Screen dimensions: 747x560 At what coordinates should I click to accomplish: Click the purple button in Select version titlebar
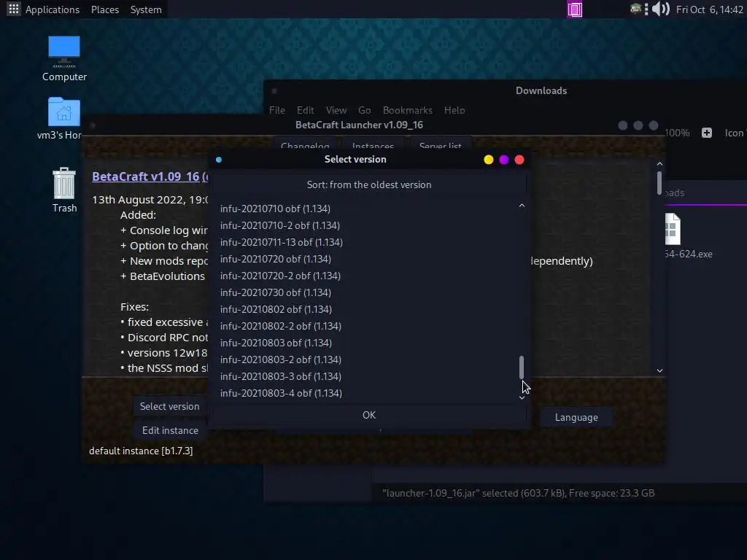[x=503, y=160]
